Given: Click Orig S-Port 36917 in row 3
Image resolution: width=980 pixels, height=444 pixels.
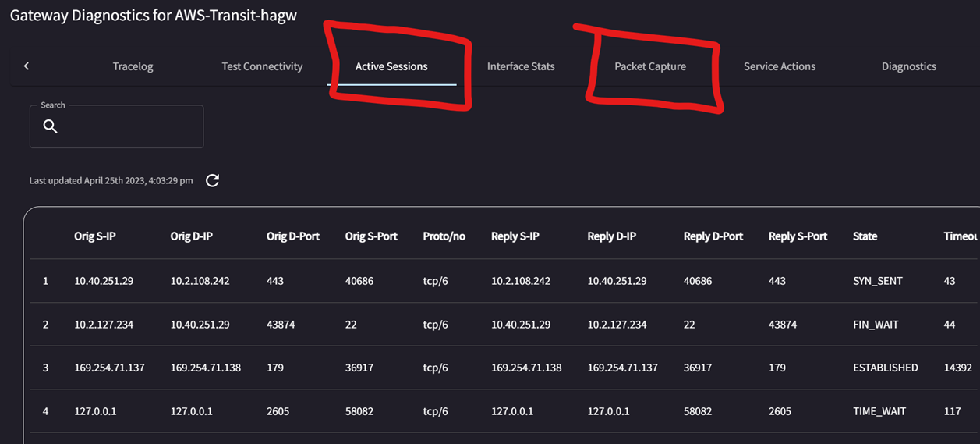Looking at the screenshot, I should click(359, 368).
